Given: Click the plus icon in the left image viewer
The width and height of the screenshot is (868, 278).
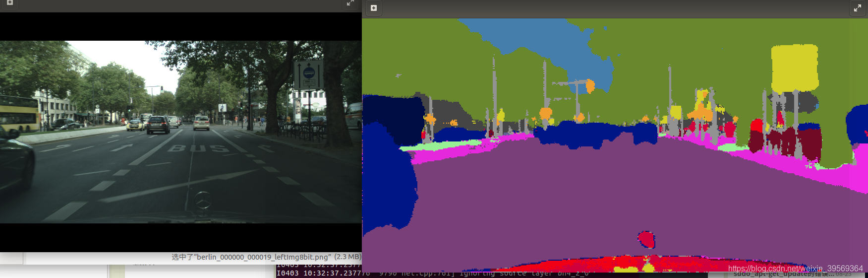Looking at the screenshot, I should tap(9, 2).
